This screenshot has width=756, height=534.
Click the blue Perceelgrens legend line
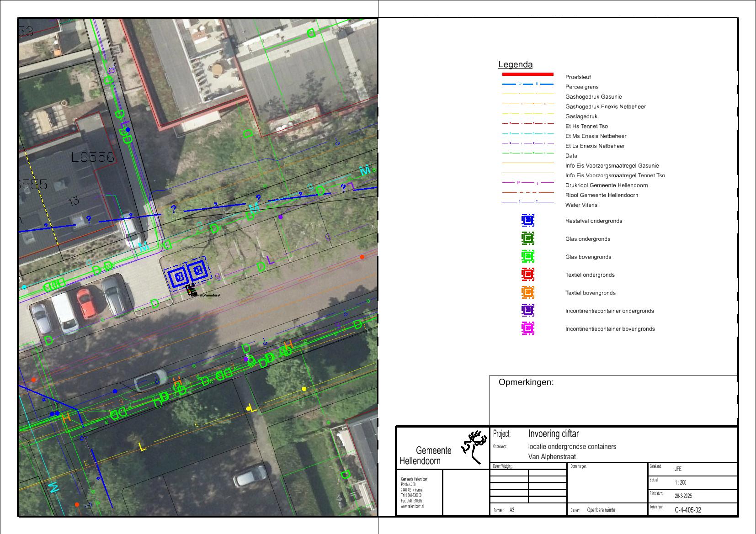[x=527, y=85]
